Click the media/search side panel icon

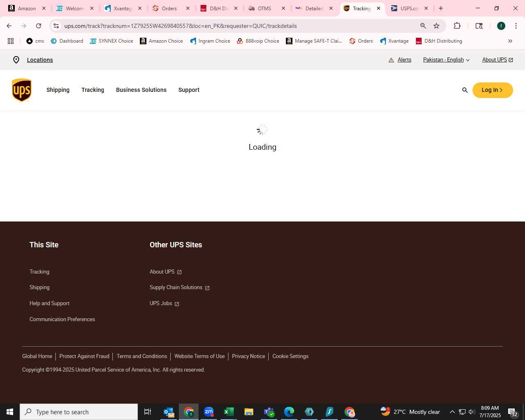point(479,26)
